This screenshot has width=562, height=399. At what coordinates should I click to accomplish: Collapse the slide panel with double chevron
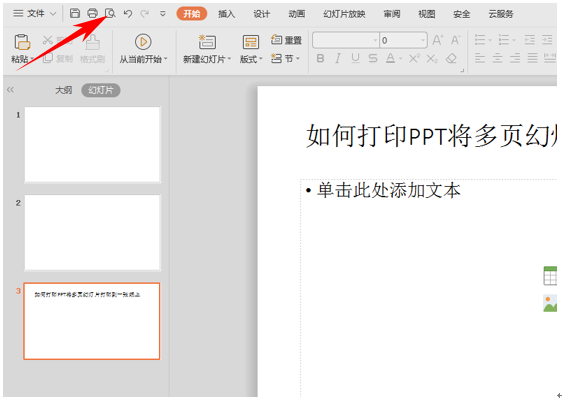pos(10,90)
